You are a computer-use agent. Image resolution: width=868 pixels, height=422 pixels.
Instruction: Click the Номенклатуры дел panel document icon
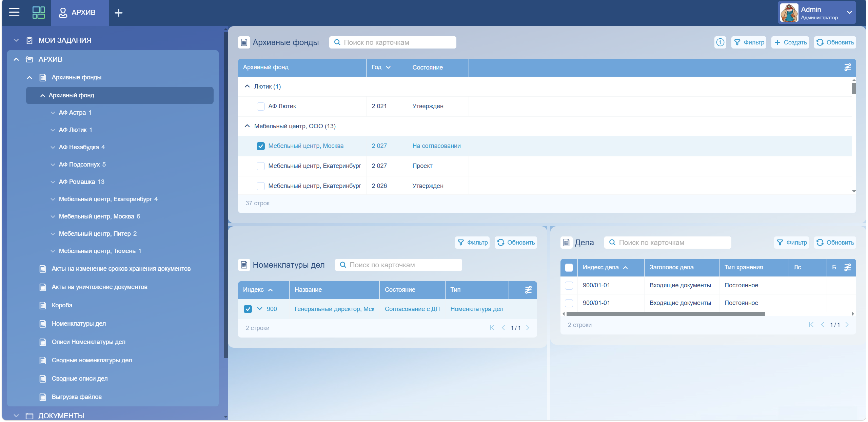click(x=244, y=265)
